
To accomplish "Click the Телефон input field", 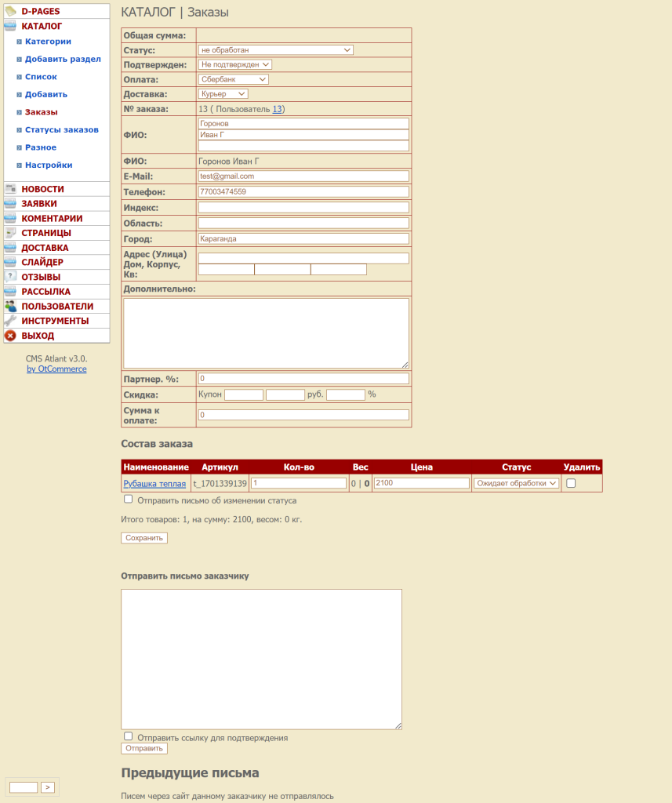I will pos(303,191).
